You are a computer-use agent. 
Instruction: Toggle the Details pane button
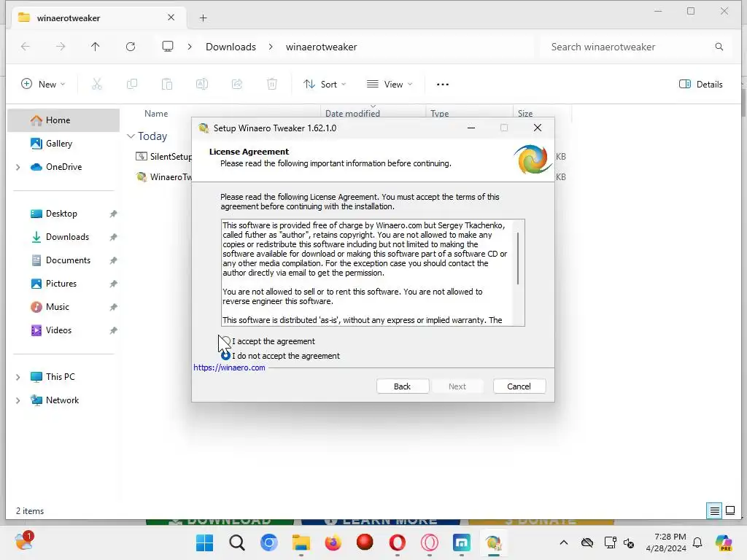[x=700, y=85]
